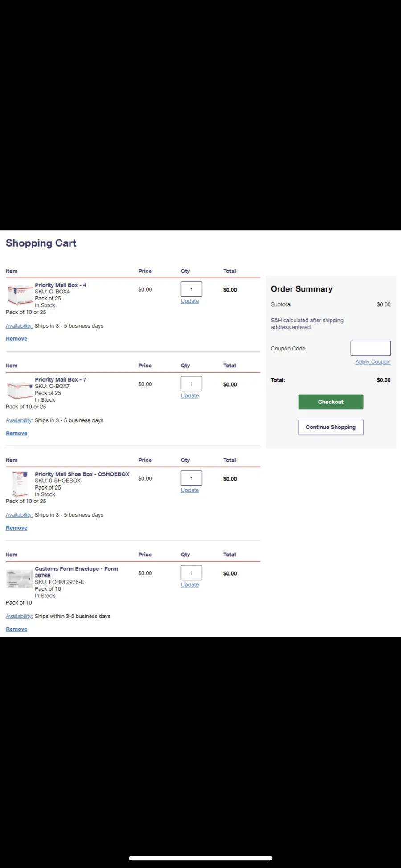Viewport: 401px width, 868px height.
Task: Click the Priority Mail Shoe Box thumbnail
Action: point(20,484)
